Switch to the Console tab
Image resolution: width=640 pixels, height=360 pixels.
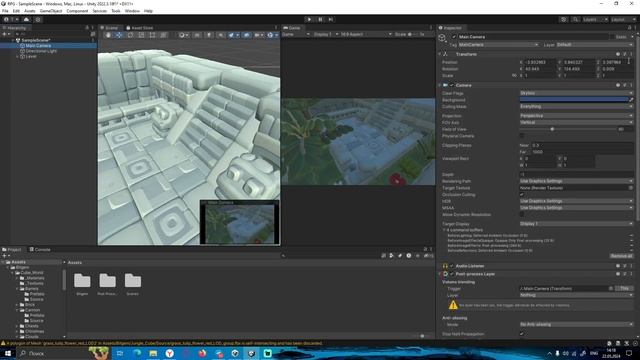pos(40,249)
